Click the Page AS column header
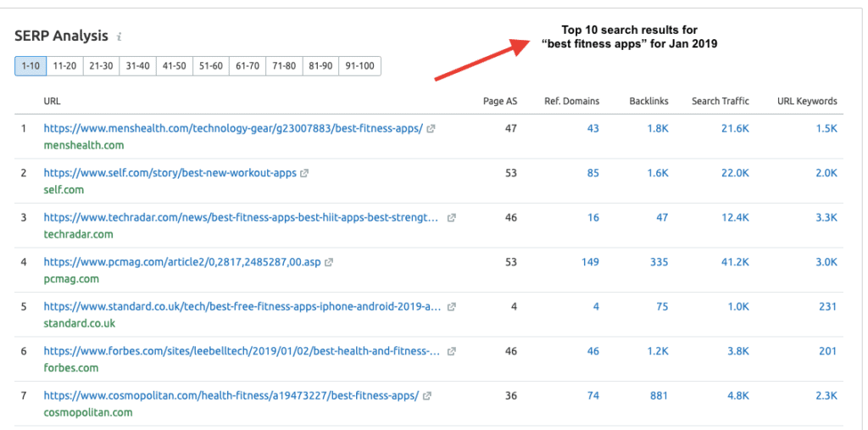 click(x=499, y=101)
